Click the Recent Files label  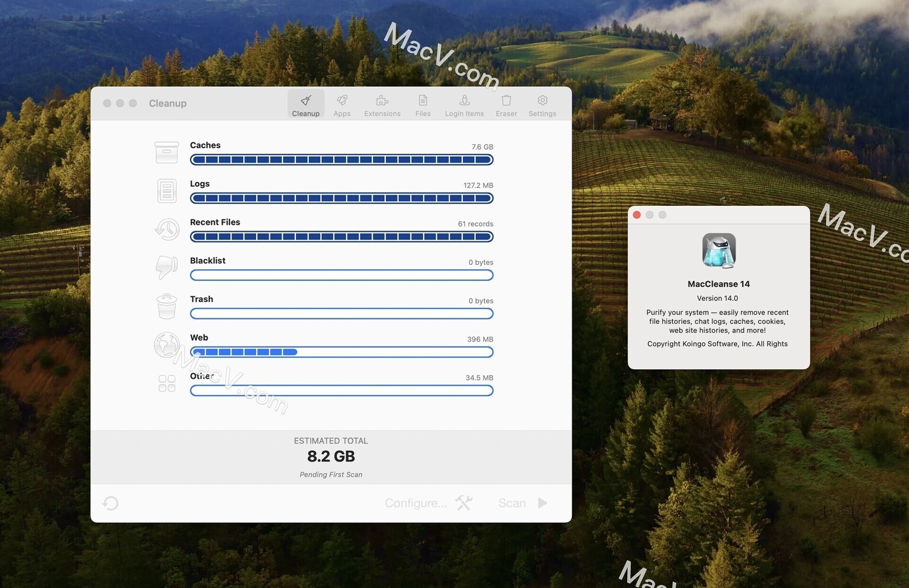[x=215, y=222]
